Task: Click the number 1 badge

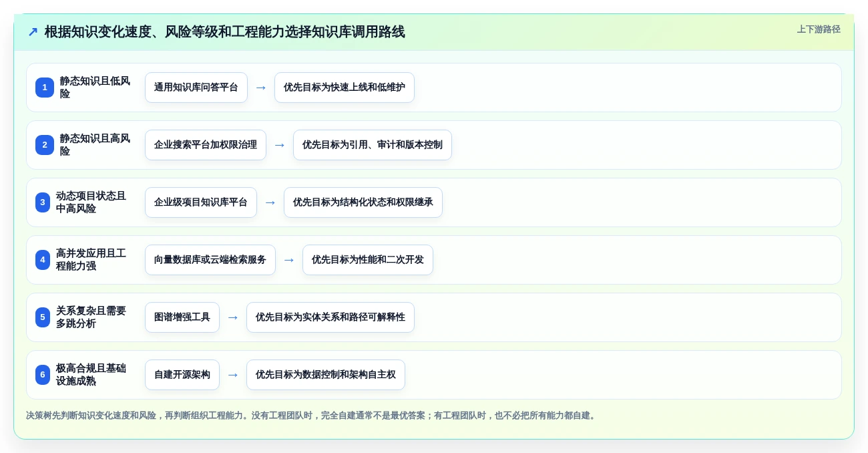Action: pyautogui.click(x=45, y=88)
